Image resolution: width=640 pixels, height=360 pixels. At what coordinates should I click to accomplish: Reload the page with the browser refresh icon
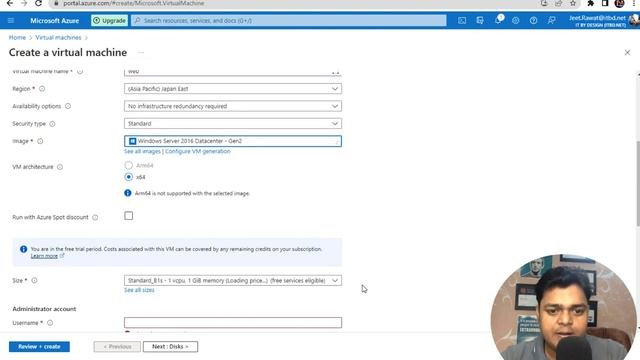[x=38, y=3]
